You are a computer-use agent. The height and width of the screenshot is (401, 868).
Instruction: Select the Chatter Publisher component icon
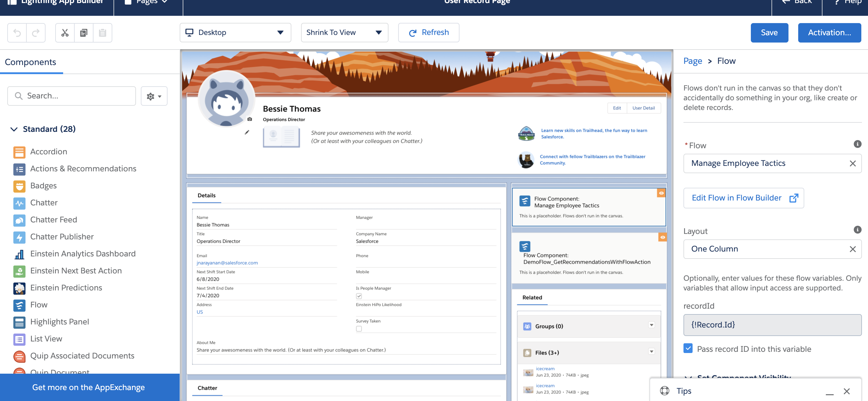coord(19,237)
